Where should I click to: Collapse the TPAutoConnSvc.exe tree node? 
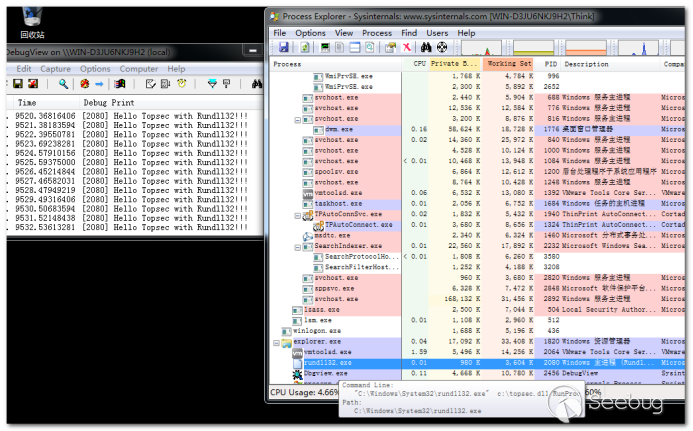point(297,215)
